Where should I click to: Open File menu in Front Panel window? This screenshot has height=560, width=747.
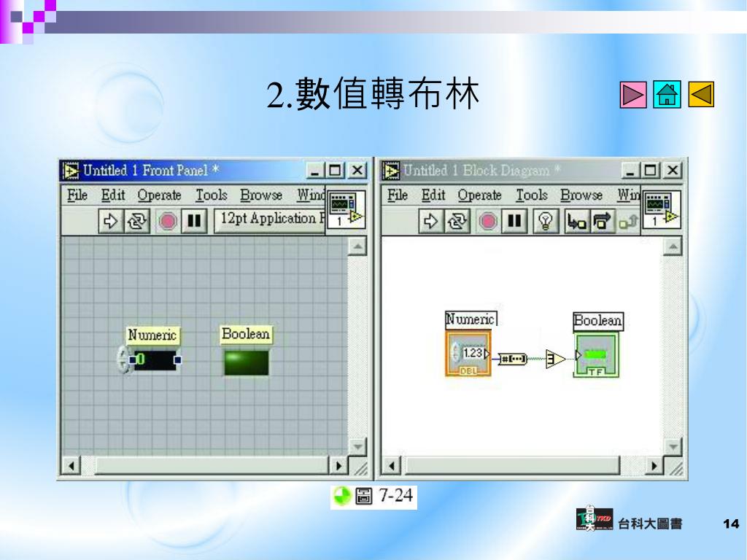77,195
